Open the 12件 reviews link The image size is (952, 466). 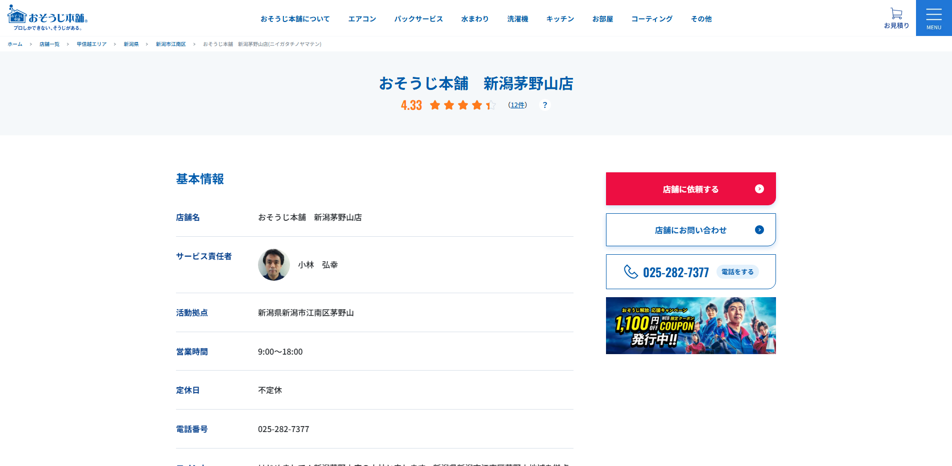click(517, 105)
